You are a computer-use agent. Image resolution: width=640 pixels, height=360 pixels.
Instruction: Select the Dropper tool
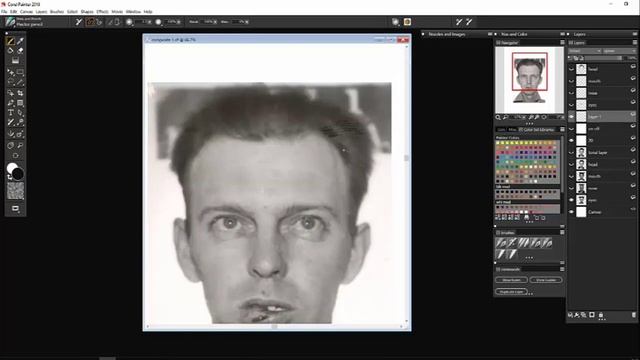pos(20,41)
